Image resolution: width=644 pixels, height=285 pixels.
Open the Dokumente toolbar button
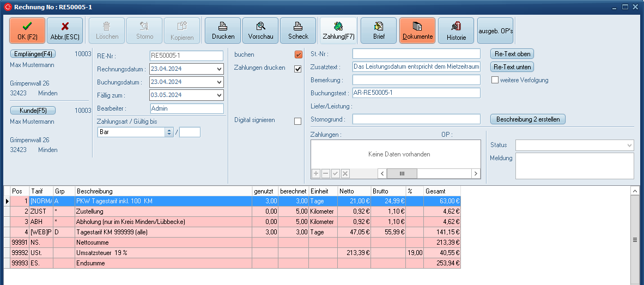(417, 31)
